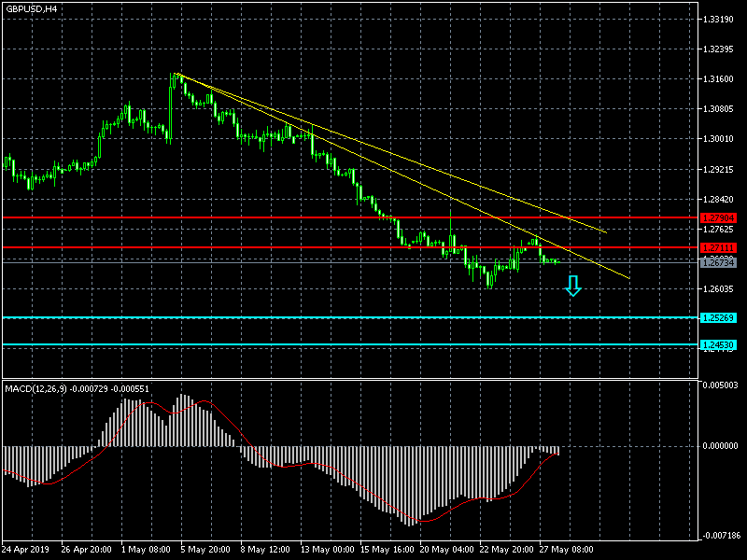Click the 5 May 20:00 time label
The height and width of the screenshot is (560, 747).
point(205,550)
